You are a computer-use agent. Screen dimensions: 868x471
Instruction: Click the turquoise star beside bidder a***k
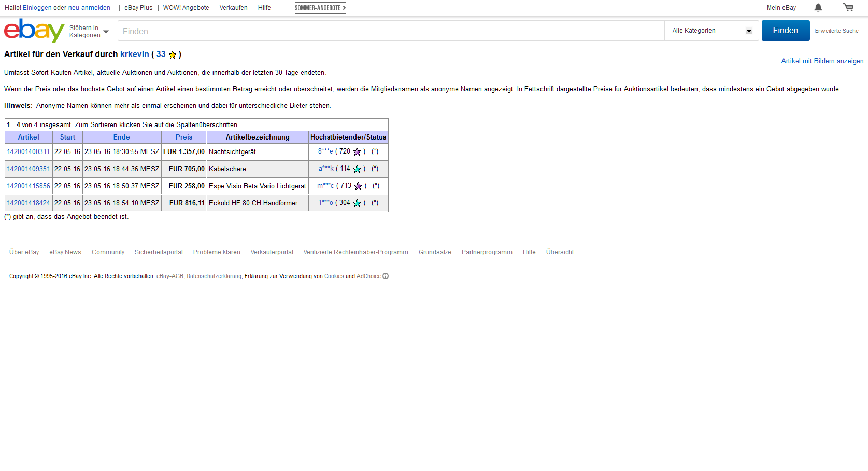(357, 169)
